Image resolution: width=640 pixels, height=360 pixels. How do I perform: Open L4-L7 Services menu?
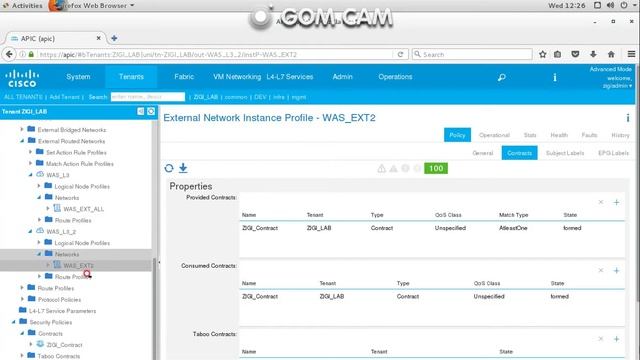pos(290,77)
